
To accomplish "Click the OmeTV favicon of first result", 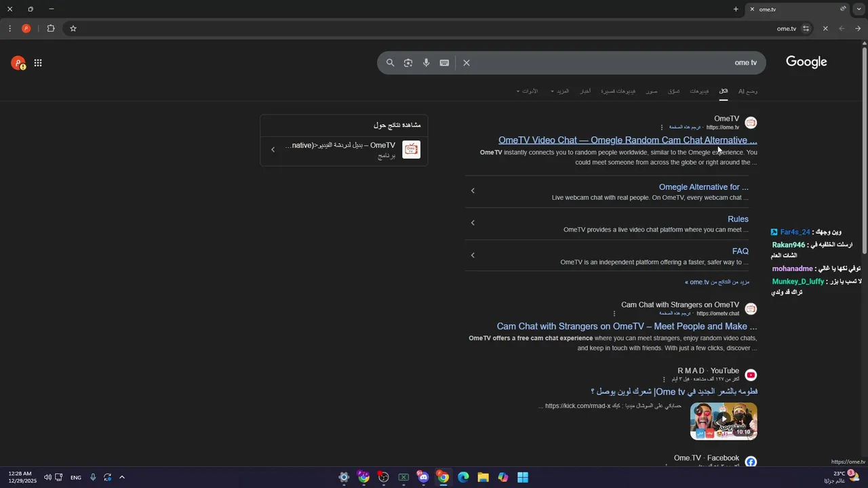I will click(x=751, y=123).
